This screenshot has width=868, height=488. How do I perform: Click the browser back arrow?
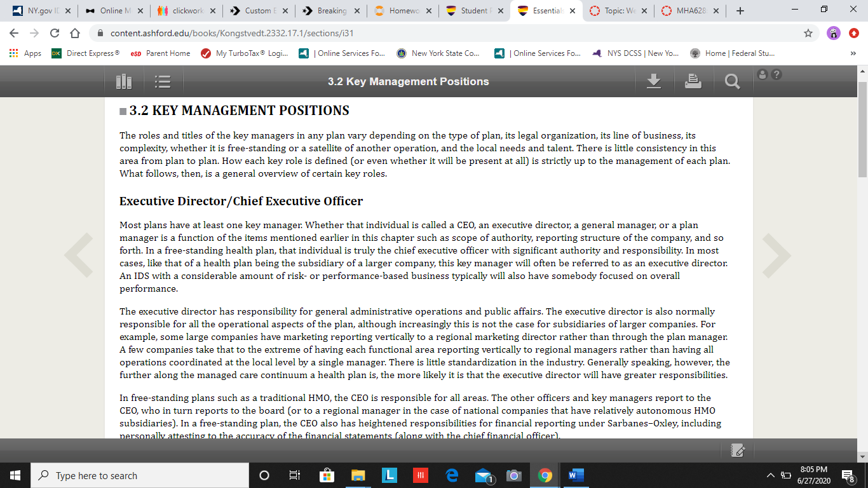[15, 33]
